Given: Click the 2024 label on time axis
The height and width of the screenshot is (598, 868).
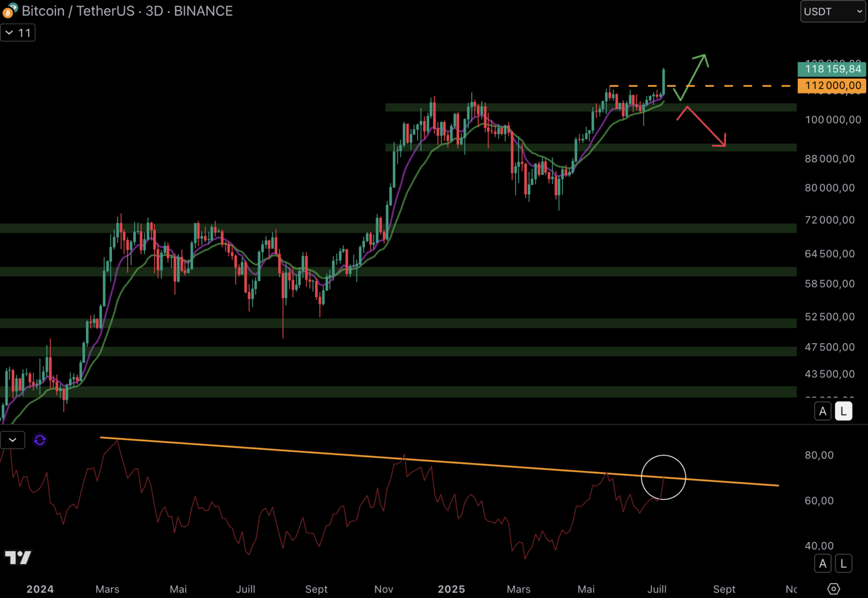Looking at the screenshot, I should click(40, 589).
